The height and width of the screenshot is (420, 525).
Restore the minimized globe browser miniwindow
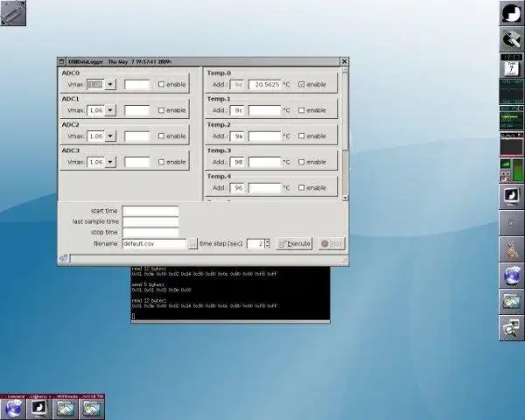click(13, 407)
